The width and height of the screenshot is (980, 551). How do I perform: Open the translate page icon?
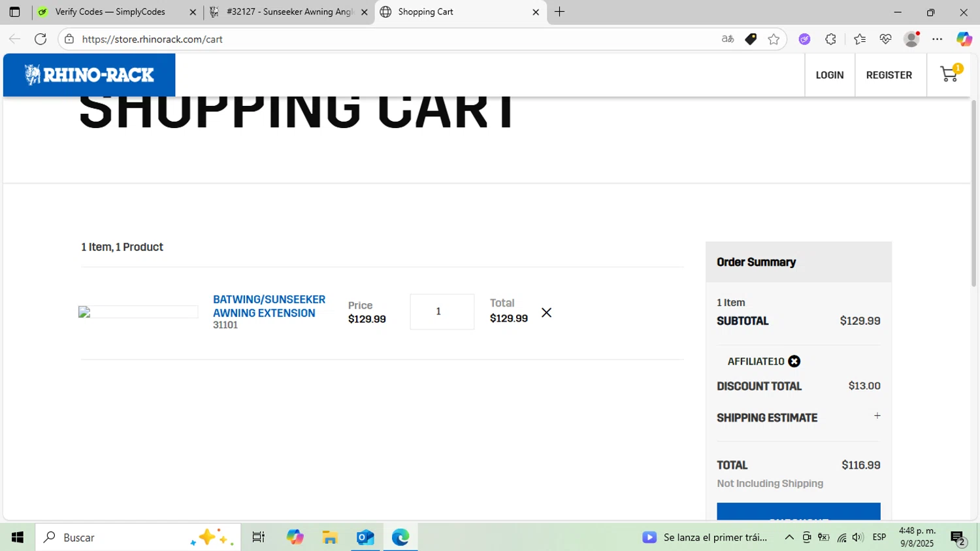click(727, 39)
